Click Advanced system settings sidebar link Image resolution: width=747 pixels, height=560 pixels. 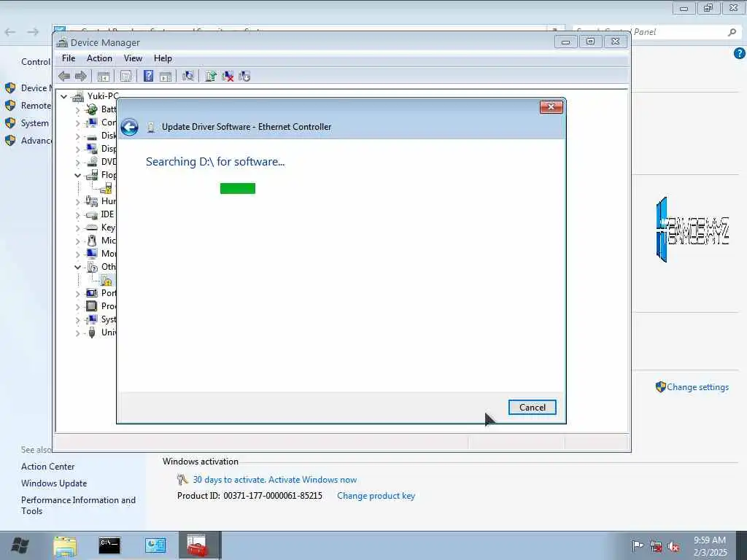36,141
